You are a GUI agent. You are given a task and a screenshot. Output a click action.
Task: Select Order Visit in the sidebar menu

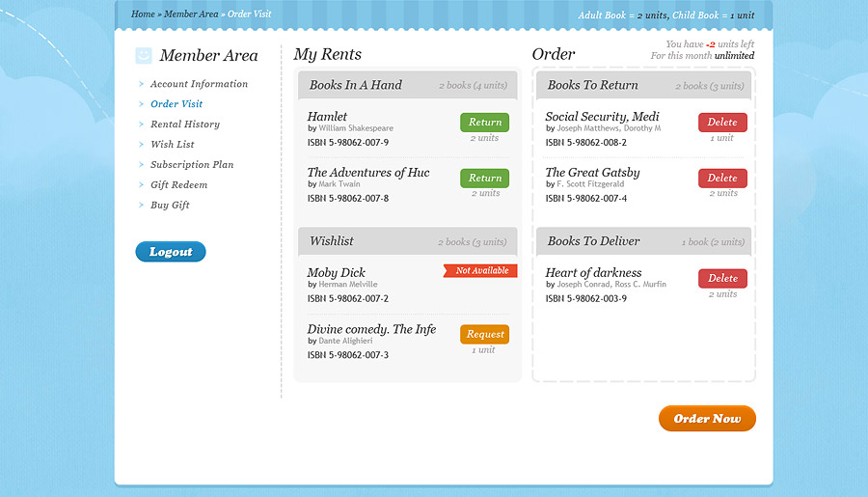coord(176,103)
